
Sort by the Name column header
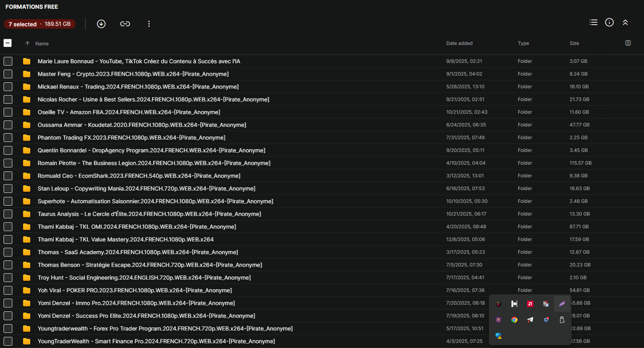[x=42, y=44]
